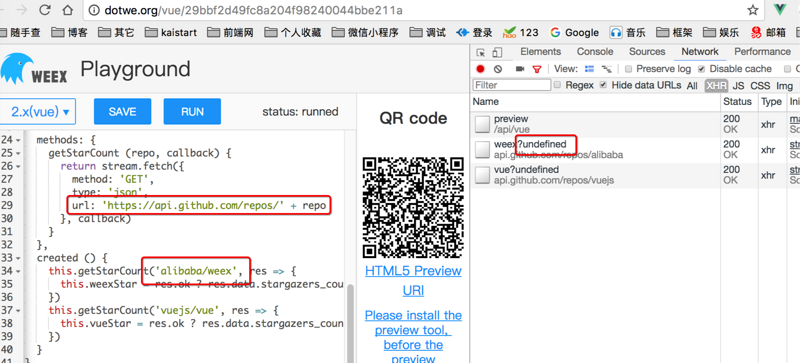
Task: Open the HTML5 Preview URI link
Action: pos(413,281)
